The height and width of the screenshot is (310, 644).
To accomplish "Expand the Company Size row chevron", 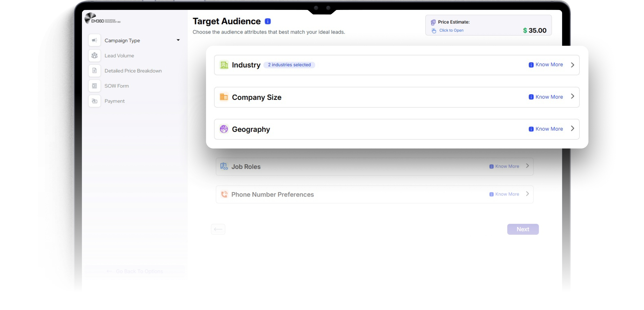I will 572,96.
